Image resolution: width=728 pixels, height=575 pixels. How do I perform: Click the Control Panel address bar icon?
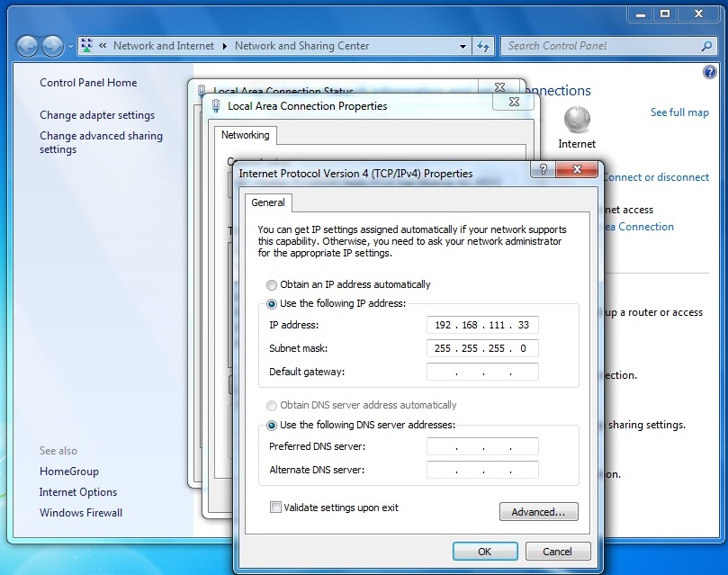pyautogui.click(x=86, y=46)
